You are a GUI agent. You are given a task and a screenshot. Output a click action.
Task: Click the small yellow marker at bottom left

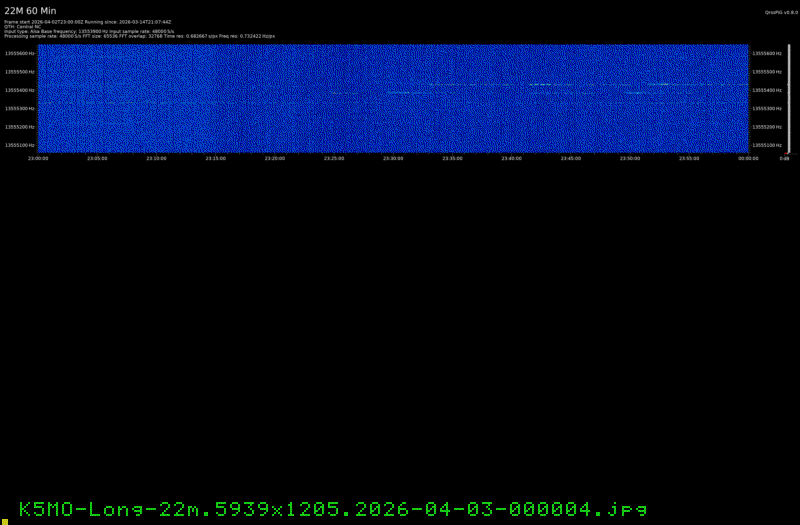[4, 518]
